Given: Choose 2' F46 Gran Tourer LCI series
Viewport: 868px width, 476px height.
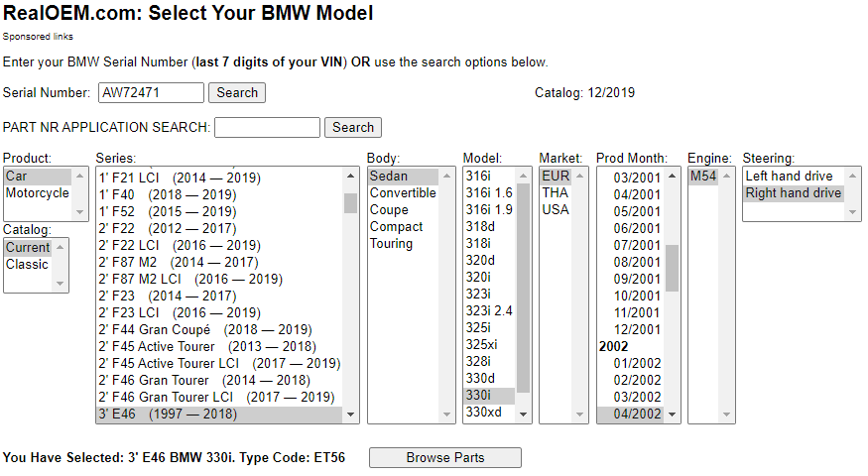Looking at the screenshot, I should point(220,398).
